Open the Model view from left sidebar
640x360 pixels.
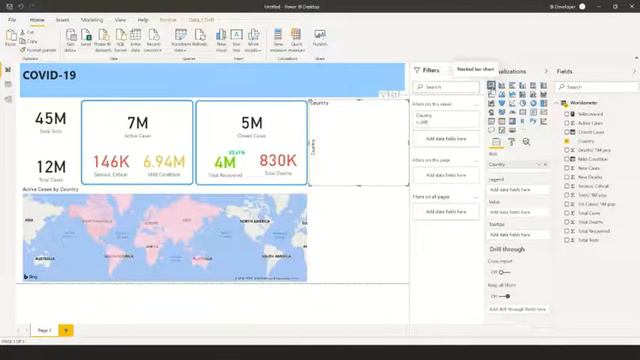8,100
